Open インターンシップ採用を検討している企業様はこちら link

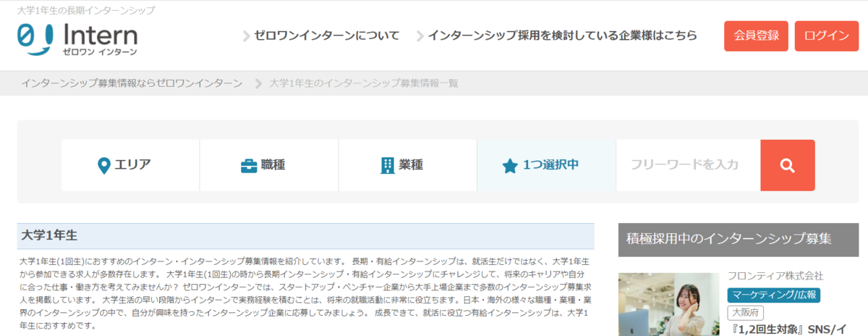tap(562, 35)
